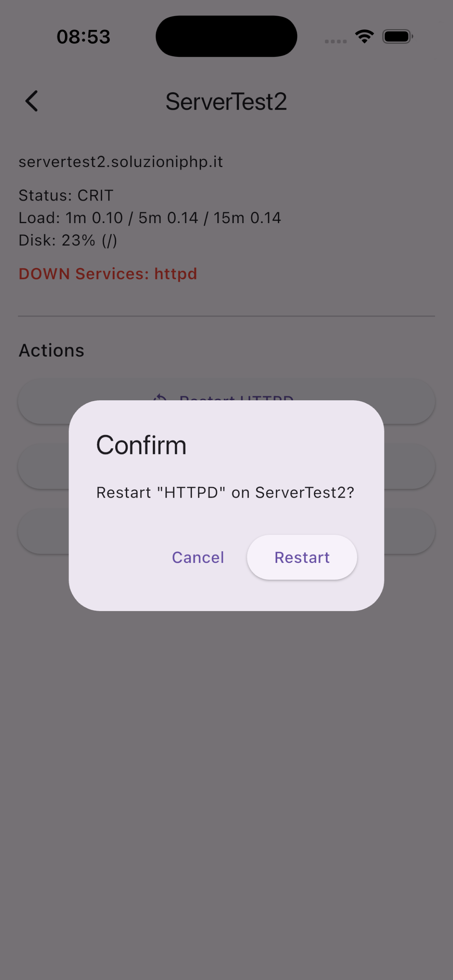Tap the Load averages line
The width and height of the screenshot is (453, 980).
(150, 218)
